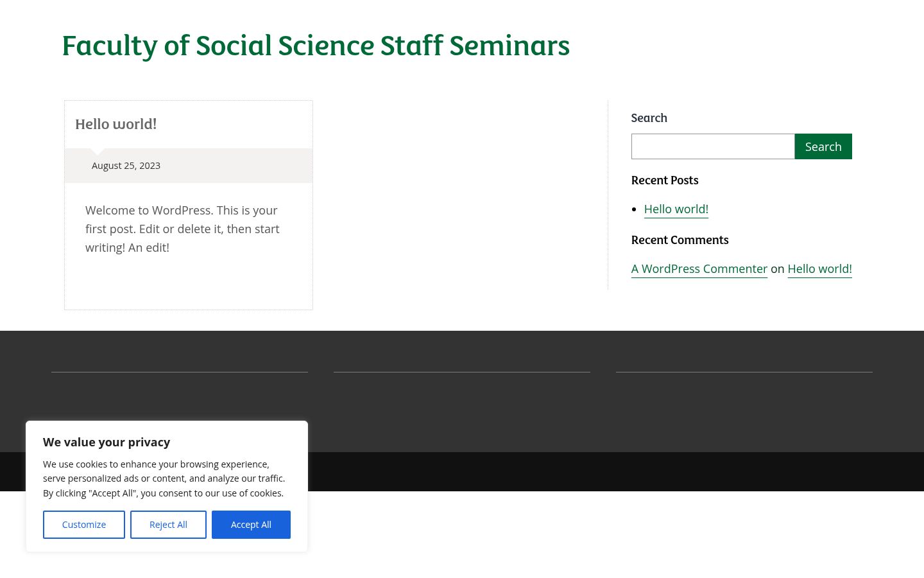924x578 pixels.
Task: Click the dark footer bar at page bottom
Action: click(x=616, y=471)
